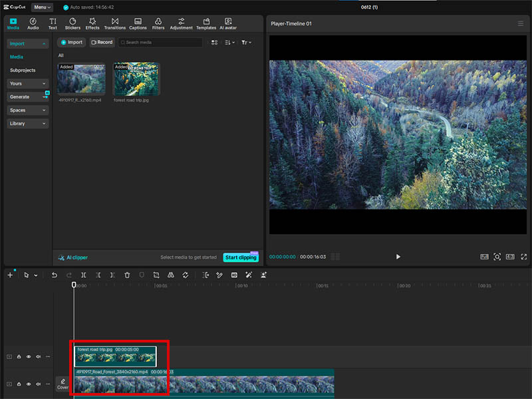Open more options for forest road trip track
Image resolution: width=532 pixels, height=399 pixels.
[48, 356]
